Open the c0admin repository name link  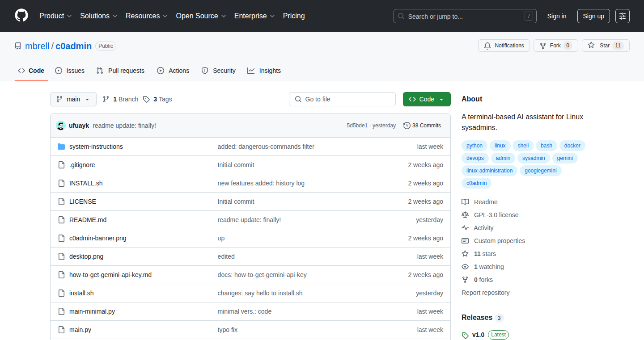point(74,46)
